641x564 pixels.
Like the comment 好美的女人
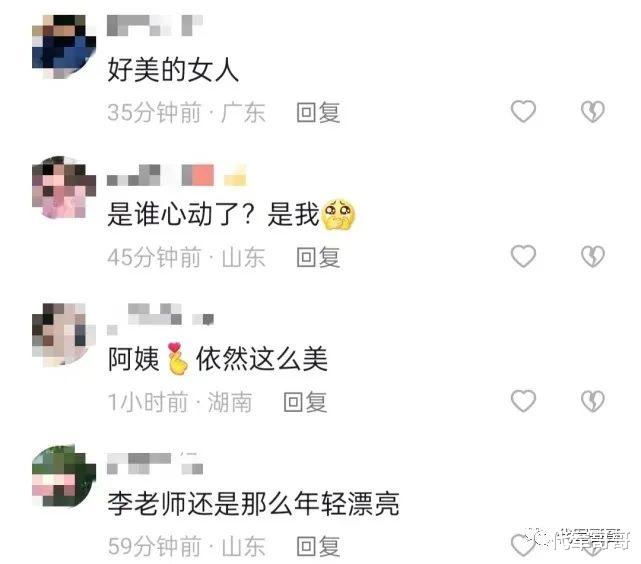(523, 111)
